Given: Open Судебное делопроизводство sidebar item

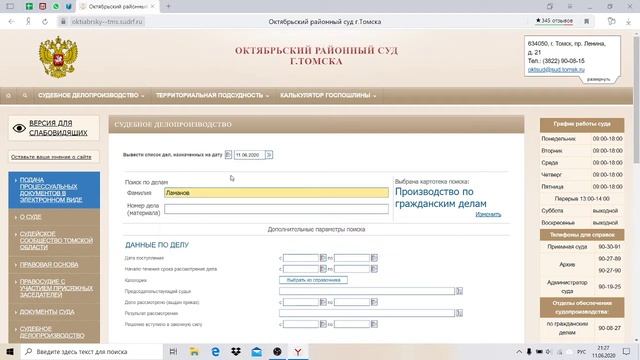Looking at the screenshot, I should point(52,332).
